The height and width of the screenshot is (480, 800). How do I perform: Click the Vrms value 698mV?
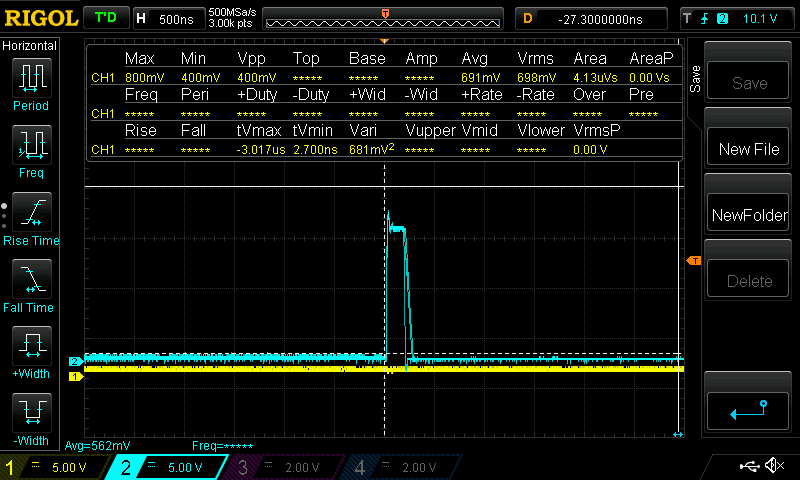pos(537,78)
